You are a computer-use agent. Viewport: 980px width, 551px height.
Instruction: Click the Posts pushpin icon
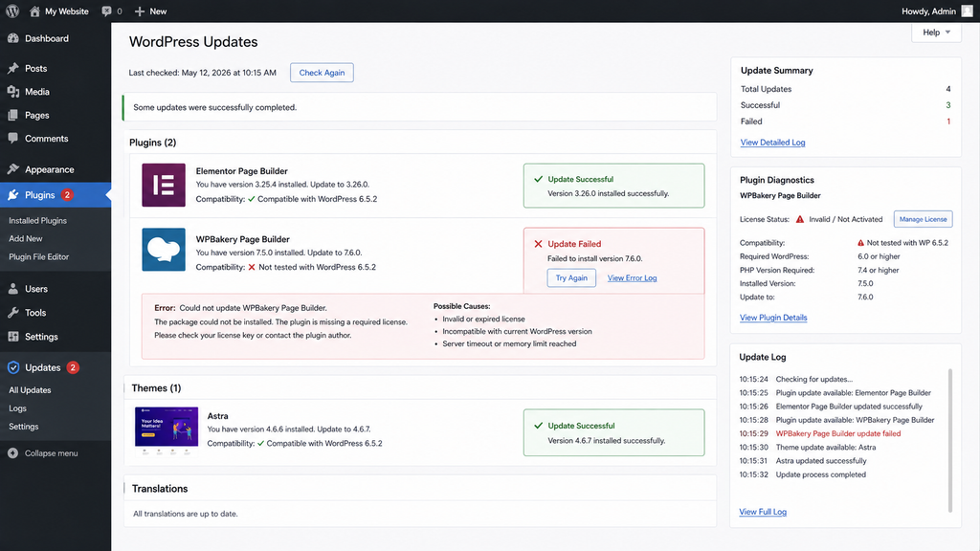pyautogui.click(x=13, y=68)
